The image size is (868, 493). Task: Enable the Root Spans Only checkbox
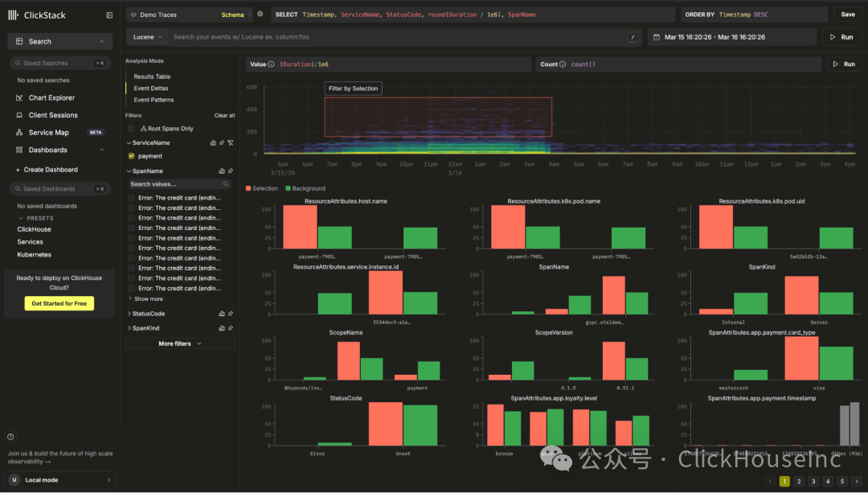point(131,129)
